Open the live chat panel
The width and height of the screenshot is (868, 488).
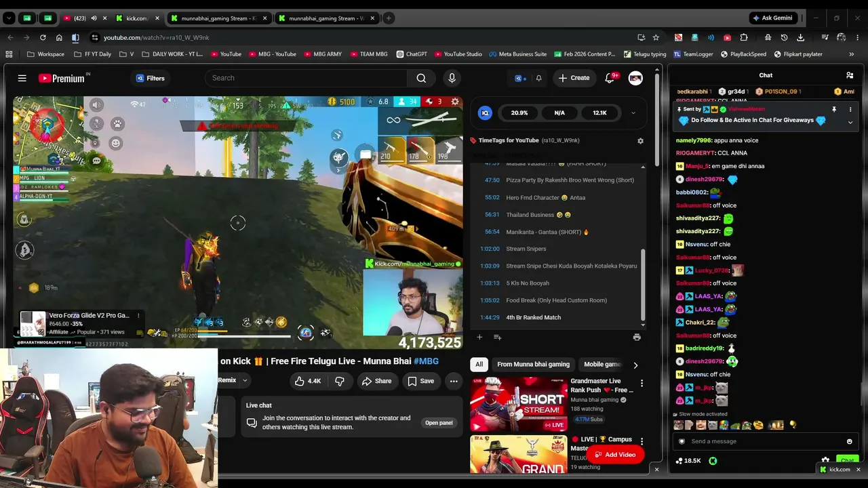click(x=439, y=423)
